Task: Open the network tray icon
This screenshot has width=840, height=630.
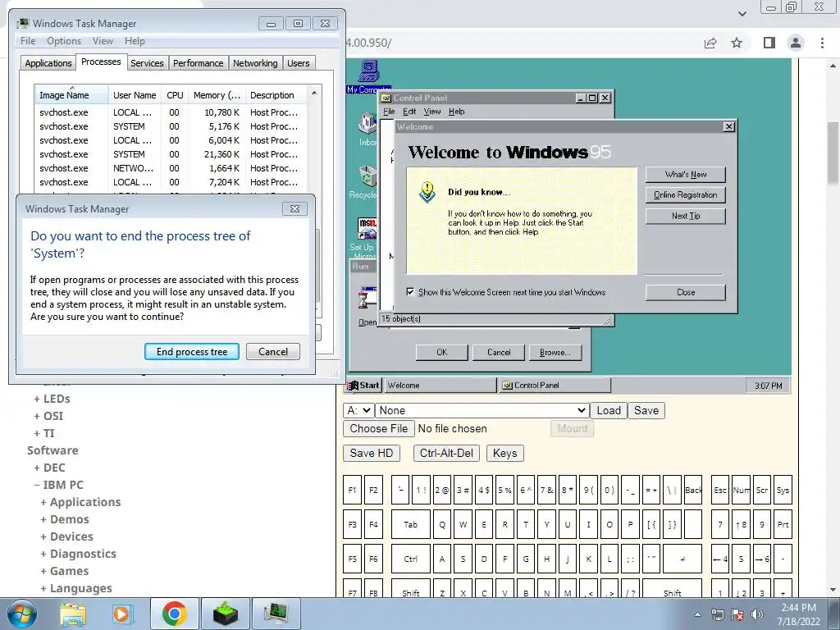Action: [x=717, y=615]
